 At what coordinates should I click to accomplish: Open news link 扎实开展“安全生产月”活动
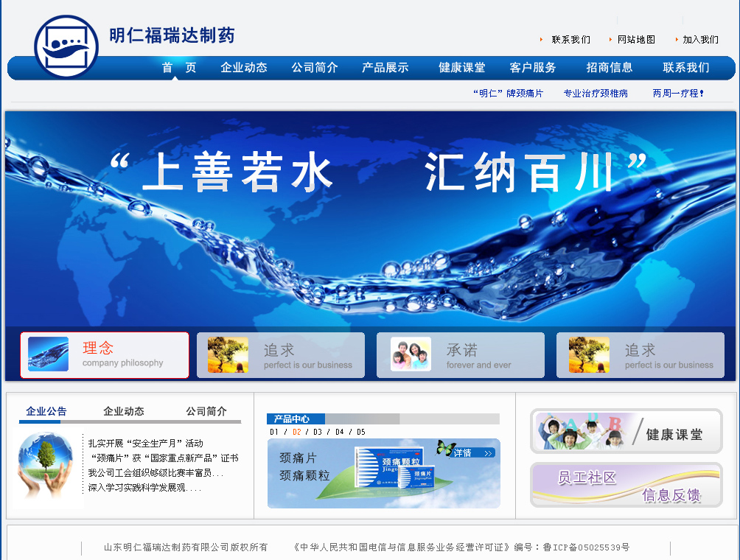[145, 444]
